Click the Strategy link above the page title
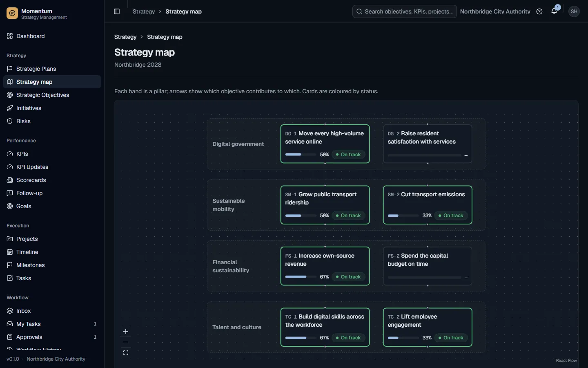Viewport: 588px width, 368px height. point(125,37)
